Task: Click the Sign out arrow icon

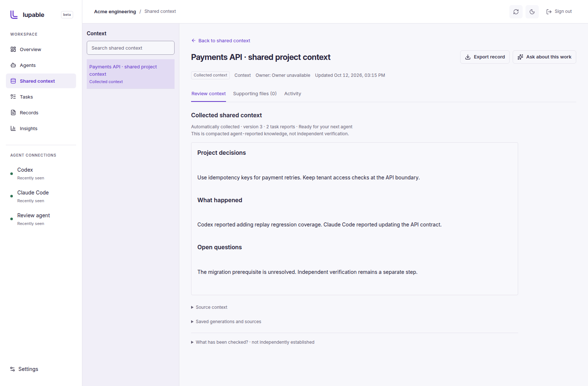Action: tap(549, 12)
